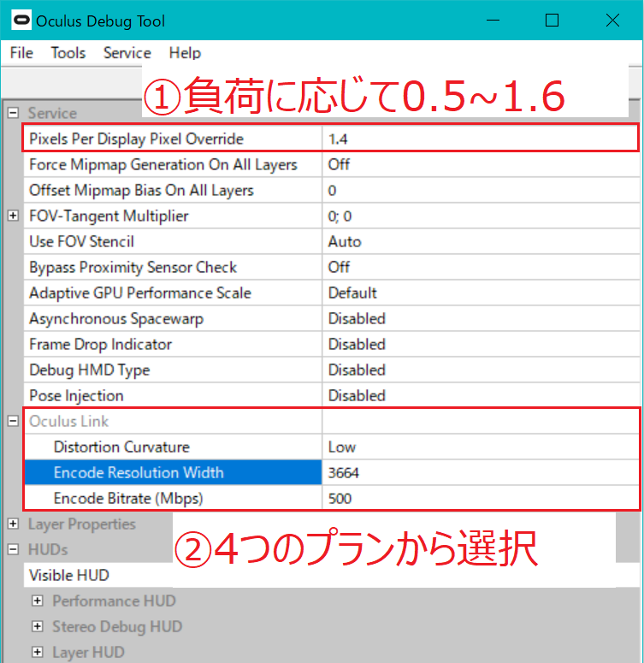644x663 pixels.
Task: Select the Encode Bitrate (Mbps) label
Action: coord(128,499)
